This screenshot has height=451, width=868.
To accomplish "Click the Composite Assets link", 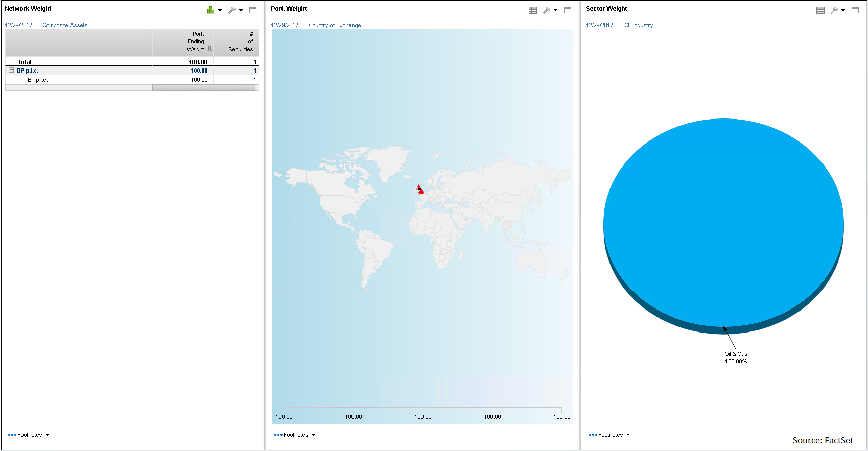I will (65, 25).
